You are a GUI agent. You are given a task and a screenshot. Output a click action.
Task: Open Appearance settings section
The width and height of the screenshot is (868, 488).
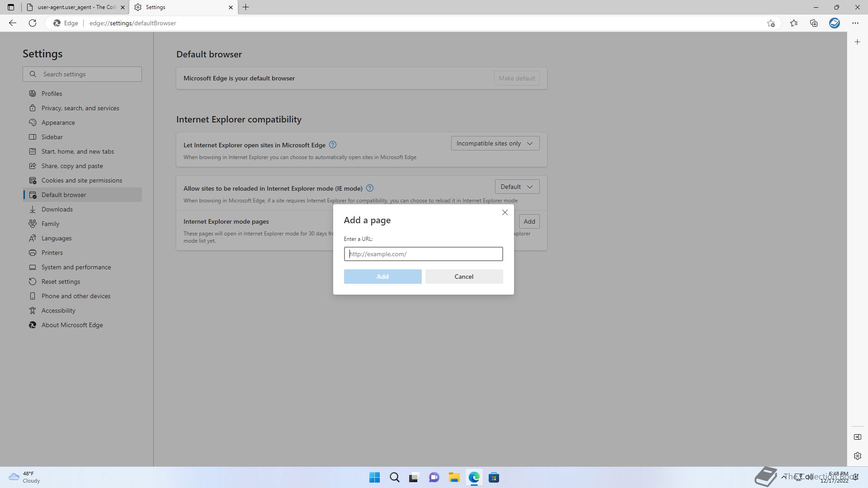point(82,122)
